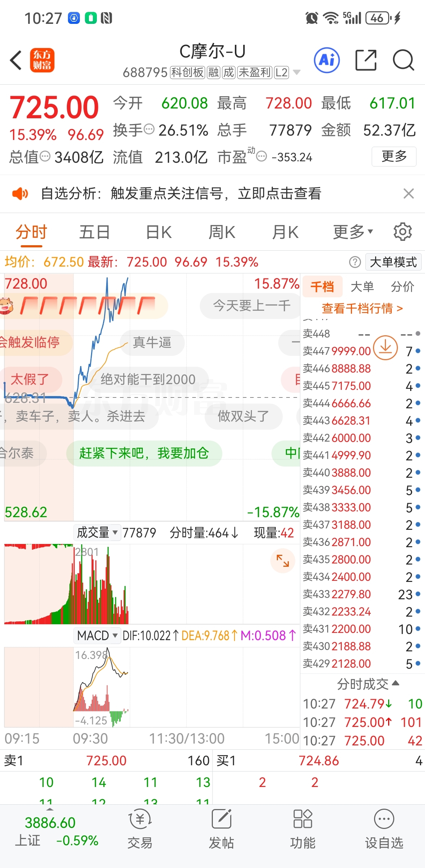
Task: Tap the 绝对能干到2000 comment bubble
Action: (x=148, y=379)
